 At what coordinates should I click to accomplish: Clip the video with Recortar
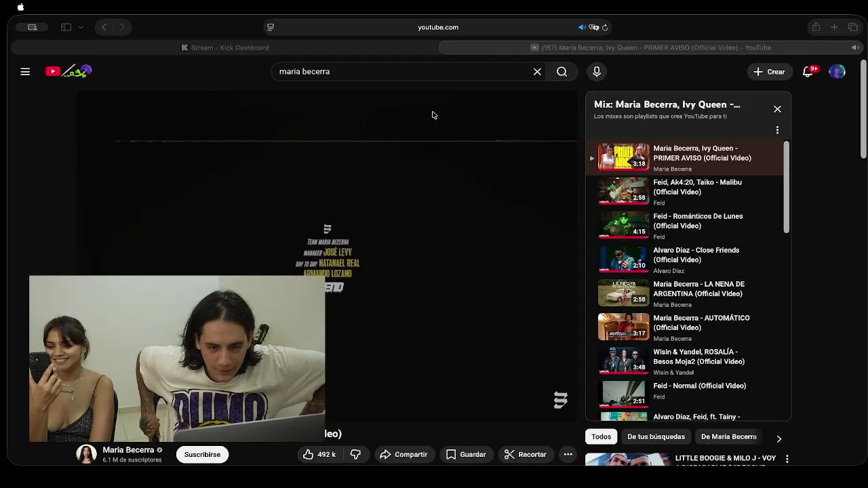[x=525, y=454]
